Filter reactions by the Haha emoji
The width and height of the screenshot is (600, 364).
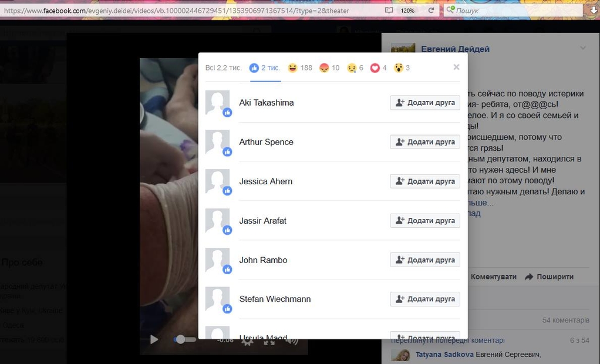[299, 68]
